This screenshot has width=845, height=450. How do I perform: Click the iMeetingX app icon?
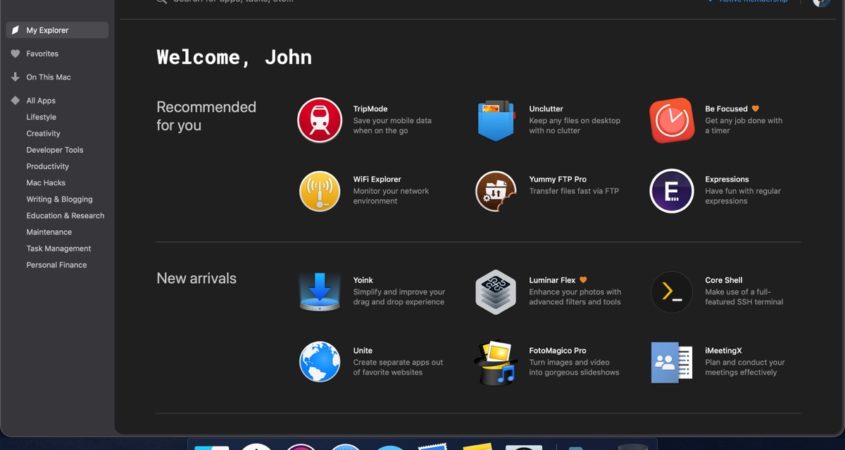coord(671,361)
